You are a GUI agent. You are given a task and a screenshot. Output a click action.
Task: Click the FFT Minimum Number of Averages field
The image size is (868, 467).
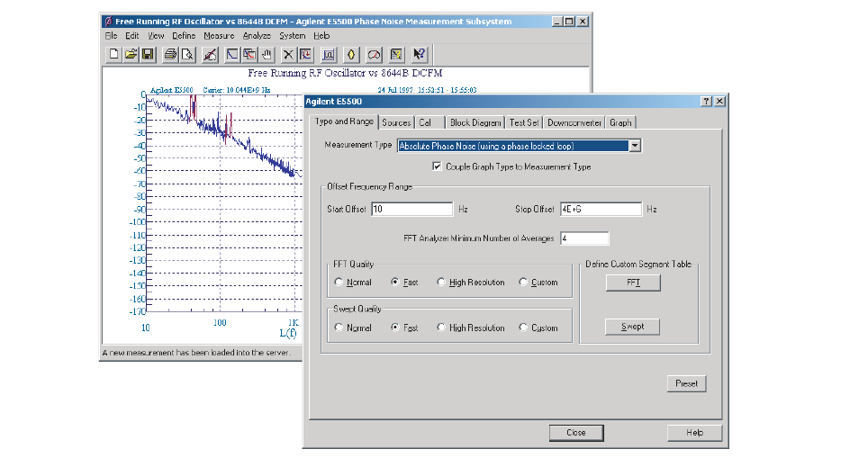[583, 238]
